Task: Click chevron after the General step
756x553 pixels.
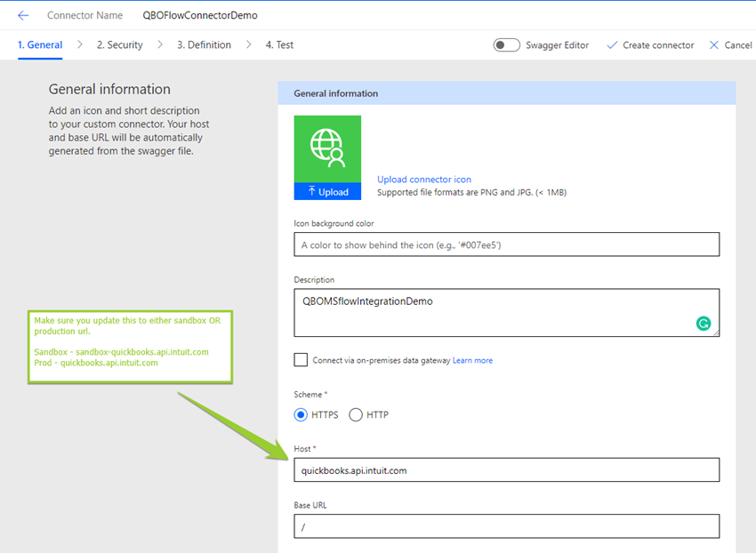Action: [79, 44]
